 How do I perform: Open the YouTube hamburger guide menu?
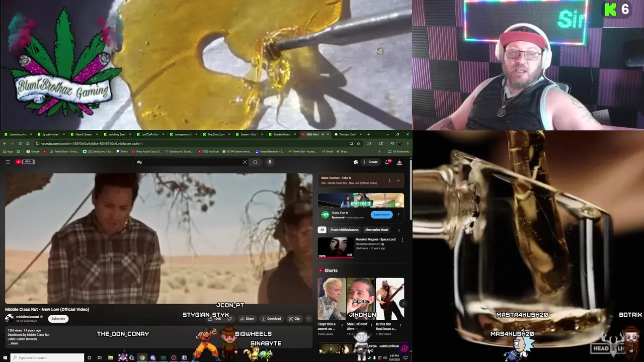click(x=8, y=162)
